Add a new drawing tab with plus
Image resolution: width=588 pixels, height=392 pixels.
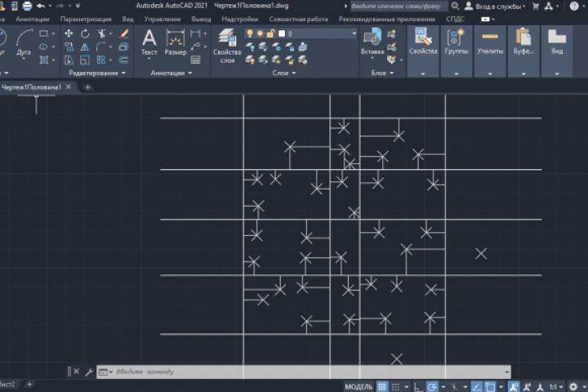pyautogui.click(x=87, y=87)
